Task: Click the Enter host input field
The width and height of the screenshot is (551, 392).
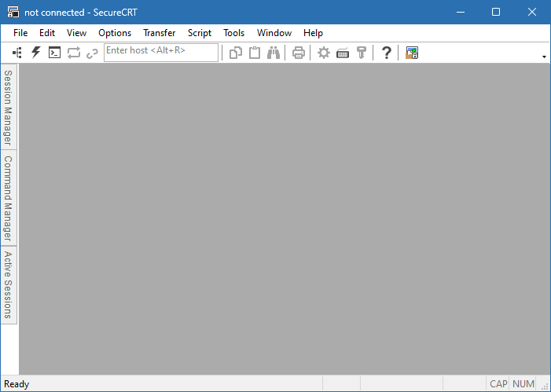Action: (161, 52)
